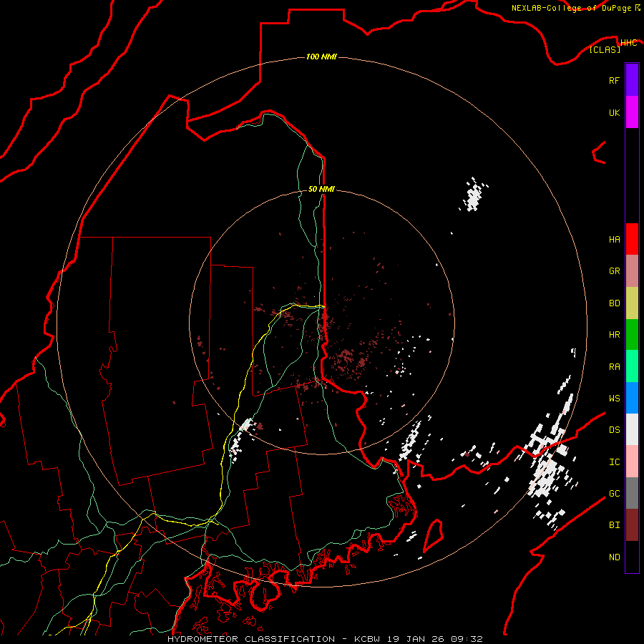
Task: Click the GC legend label
Action: tap(614, 494)
